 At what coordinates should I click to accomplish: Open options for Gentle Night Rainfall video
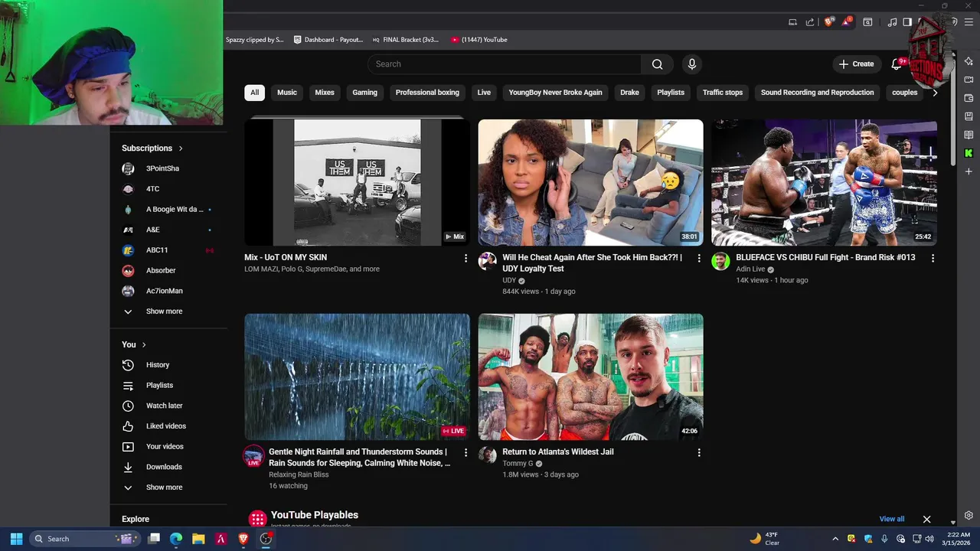[x=465, y=453]
